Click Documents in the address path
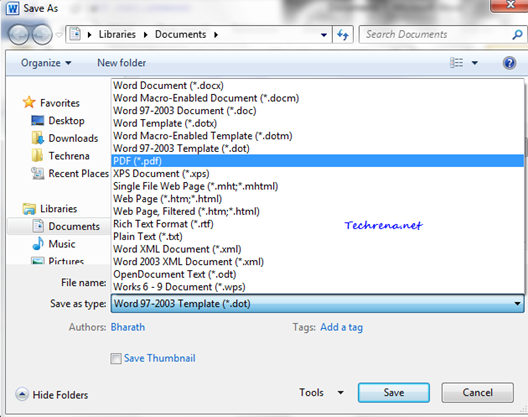 (180, 34)
